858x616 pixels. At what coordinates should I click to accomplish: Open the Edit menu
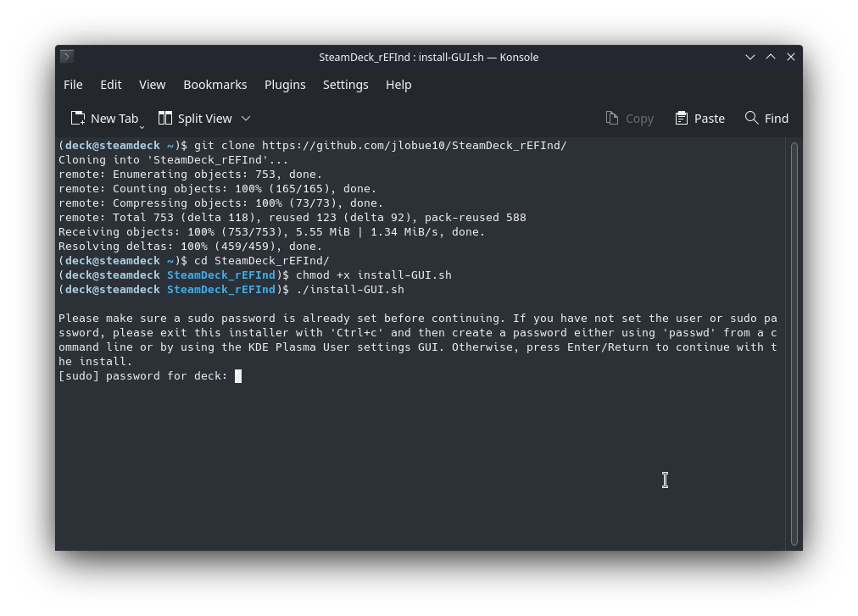pos(111,85)
